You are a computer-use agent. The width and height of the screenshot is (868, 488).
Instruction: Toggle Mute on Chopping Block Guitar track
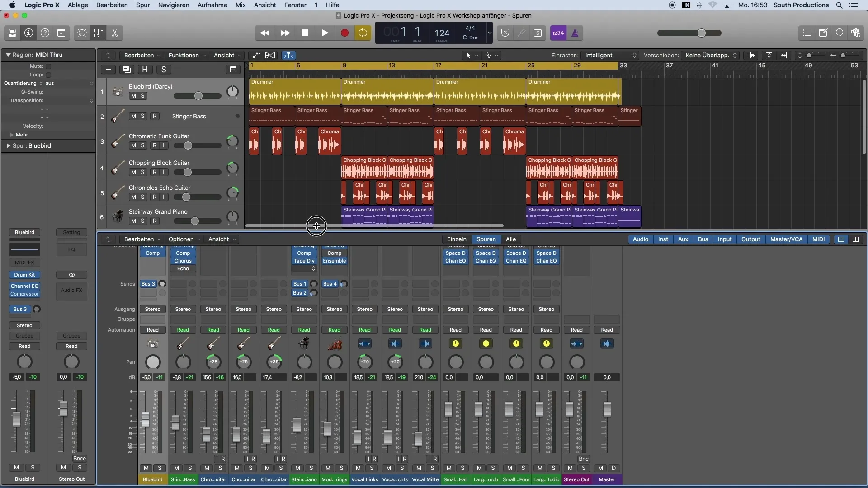pos(133,172)
